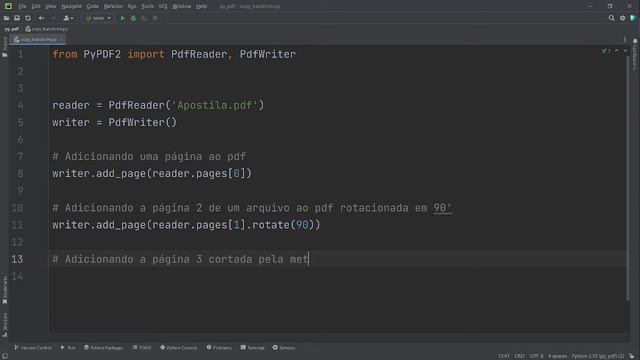Open the Refactor menu

tap(113, 6)
